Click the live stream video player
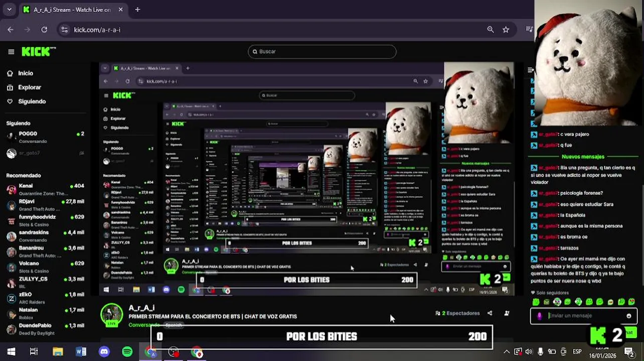 pos(307,179)
